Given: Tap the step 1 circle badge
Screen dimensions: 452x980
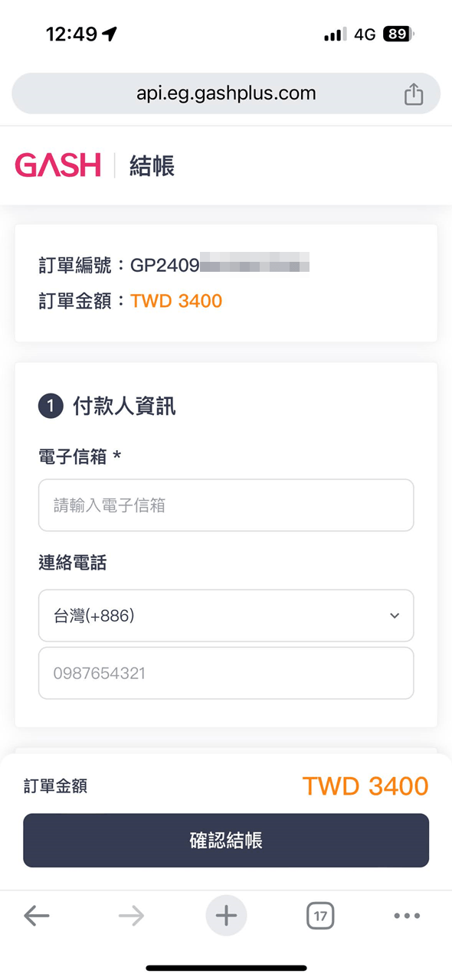Looking at the screenshot, I should 51,406.
